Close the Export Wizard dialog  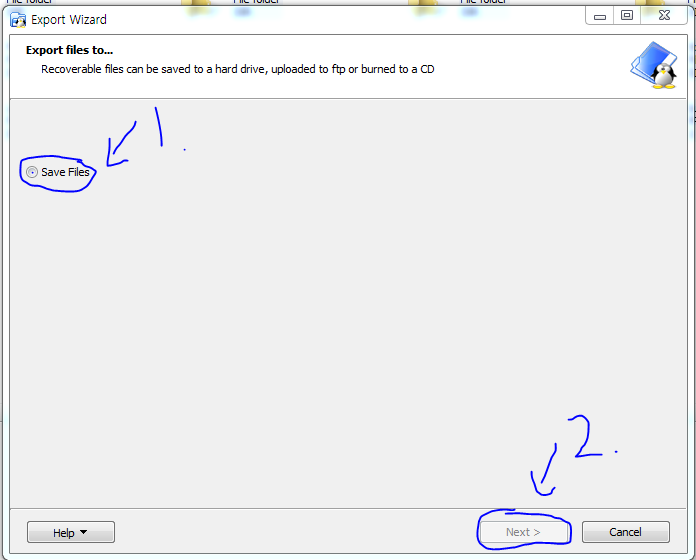664,16
